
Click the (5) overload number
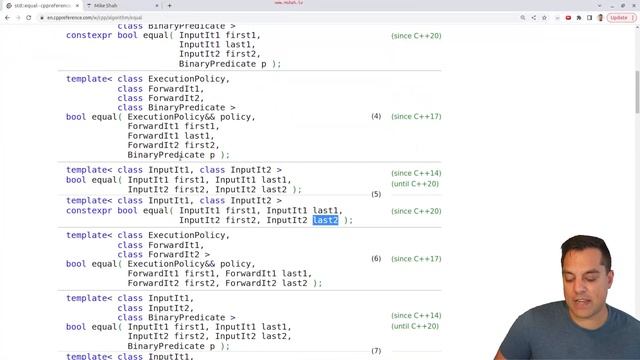[x=376, y=194]
